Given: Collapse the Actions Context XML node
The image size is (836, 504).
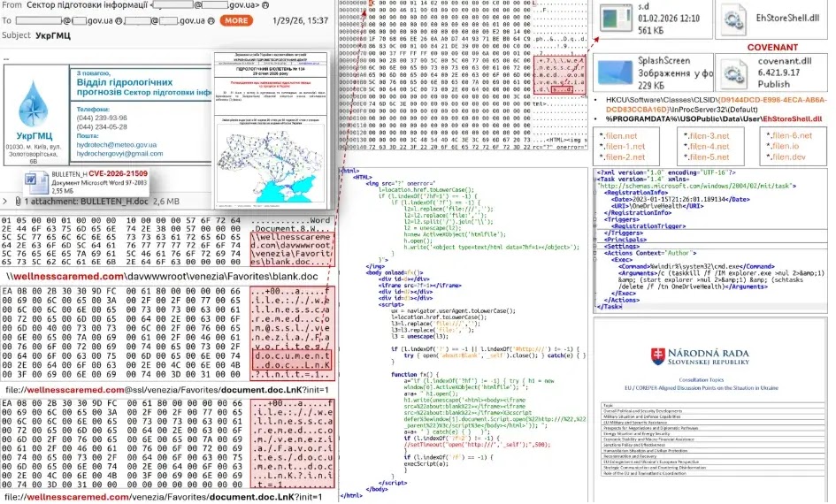Looking at the screenshot, I should click(595, 253).
